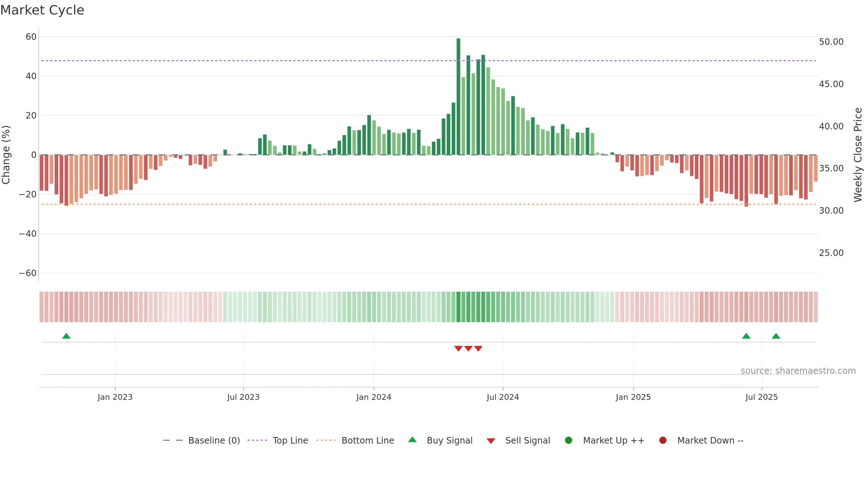The image size is (868, 488).
Task: Click the '60' tick on the Change axis
Action: (x=31, y=37)
